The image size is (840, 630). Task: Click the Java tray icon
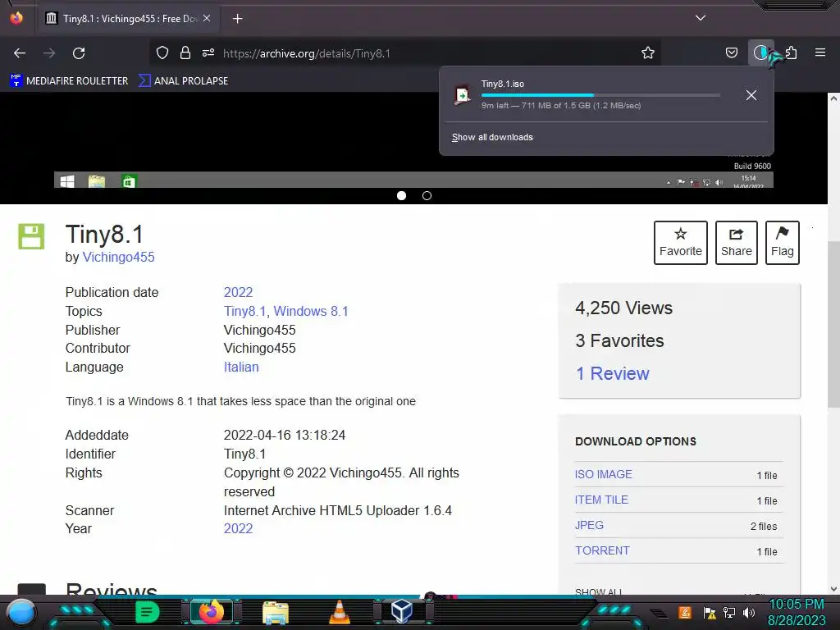684,612
